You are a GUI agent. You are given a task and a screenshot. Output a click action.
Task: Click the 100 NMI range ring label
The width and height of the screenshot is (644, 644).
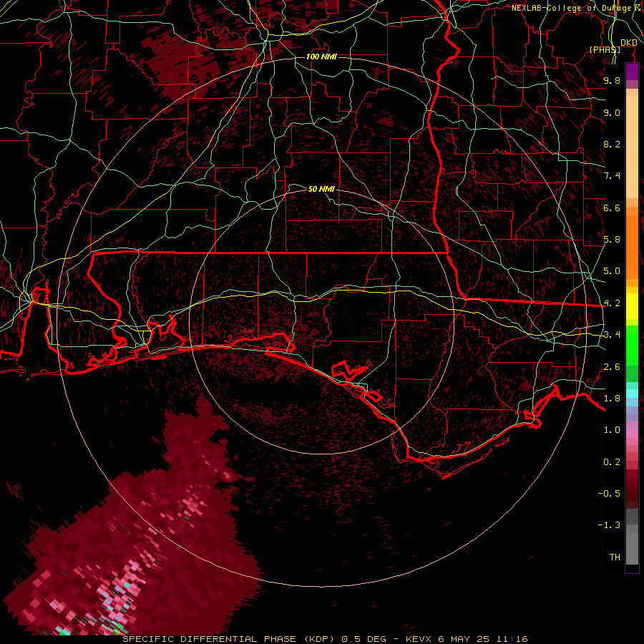click(321, 57)
